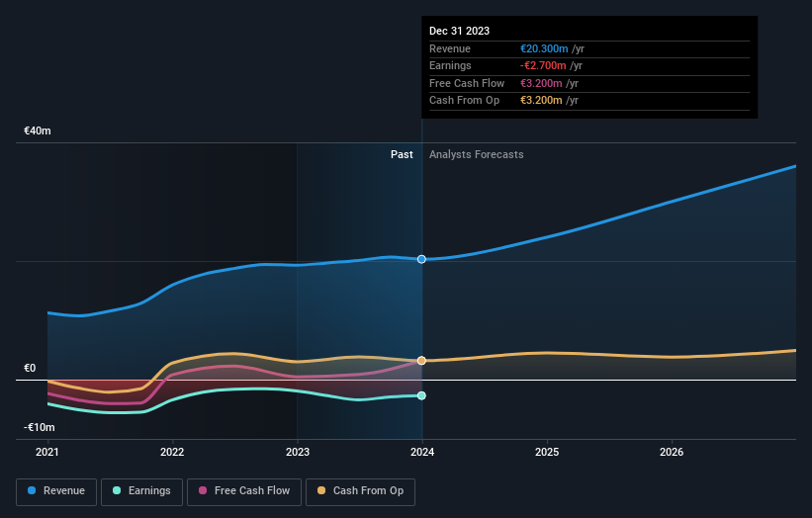This screenshot has height=518, width=812.
Task: Toggle the Cash From Op legend button
Action: coord(360,491)
